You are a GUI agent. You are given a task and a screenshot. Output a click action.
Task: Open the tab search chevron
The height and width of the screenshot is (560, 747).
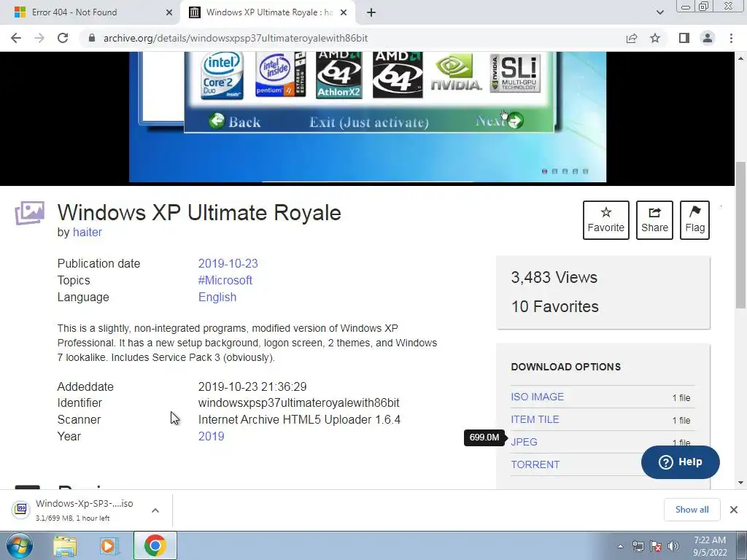(x=659, y=12)
